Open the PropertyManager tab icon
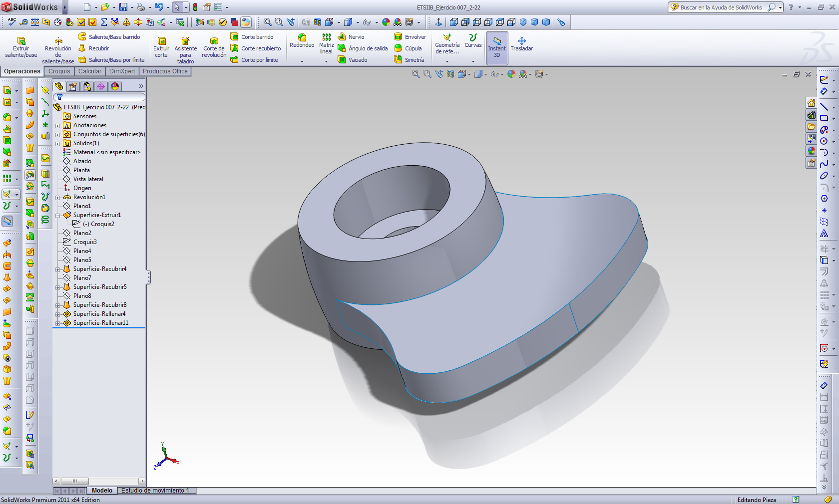The height and width of the screenshot is (504, 839). pos(73,86)
